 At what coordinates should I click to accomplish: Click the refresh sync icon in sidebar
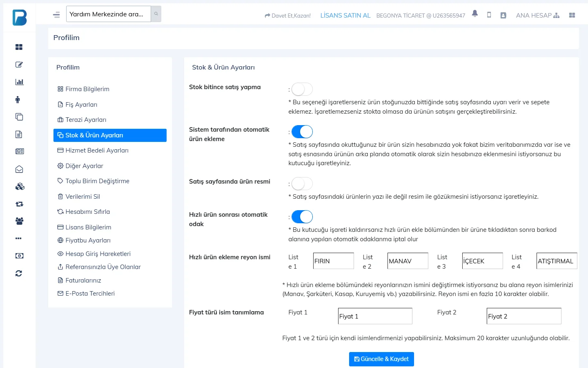(19, 273)
